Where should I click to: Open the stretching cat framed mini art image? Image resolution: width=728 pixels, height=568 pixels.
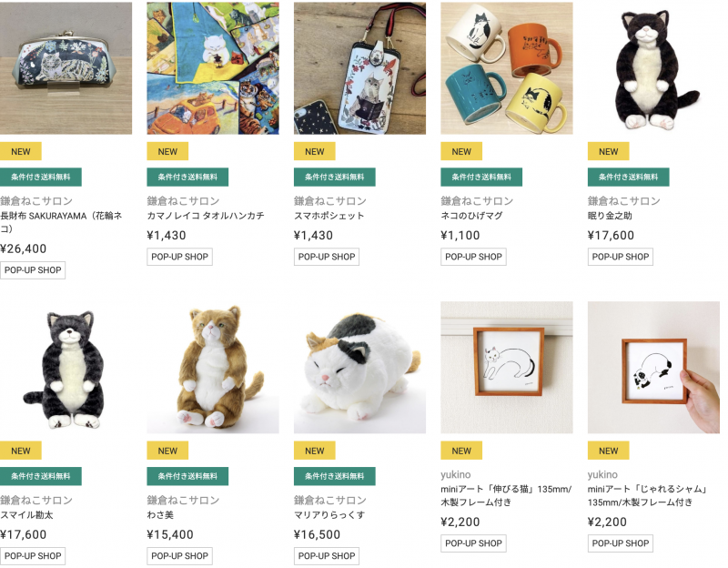(x=507, y=368)
